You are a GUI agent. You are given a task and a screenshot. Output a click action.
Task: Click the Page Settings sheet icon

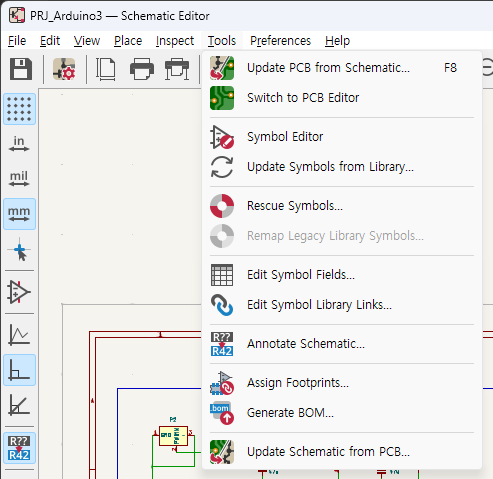coord(106,69)
